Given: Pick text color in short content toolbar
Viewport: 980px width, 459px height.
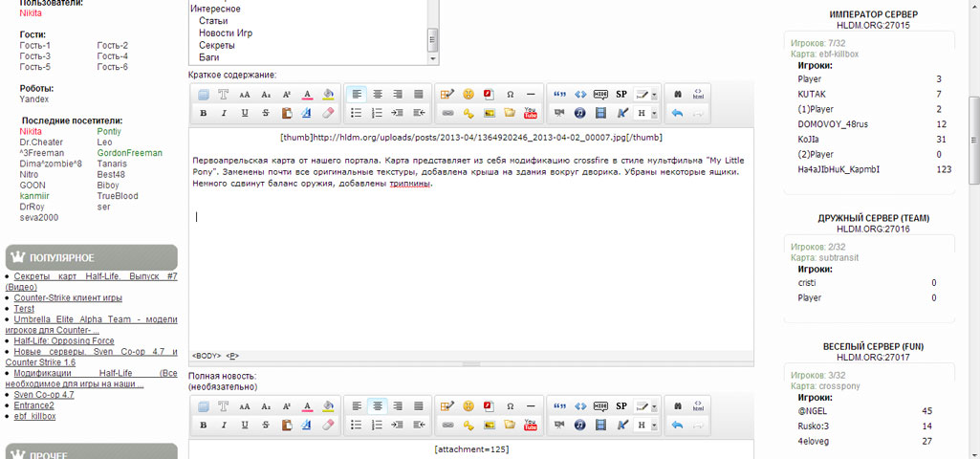Looking at the screenshot, I should 308,95.
